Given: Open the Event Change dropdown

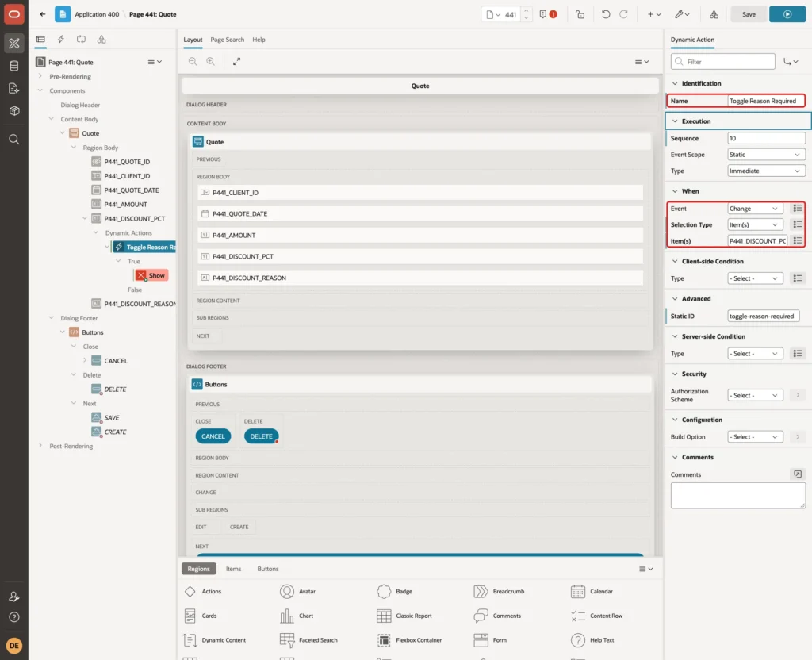Looking at the screenshot, I should pyautogui.click(x=755, y=209).
